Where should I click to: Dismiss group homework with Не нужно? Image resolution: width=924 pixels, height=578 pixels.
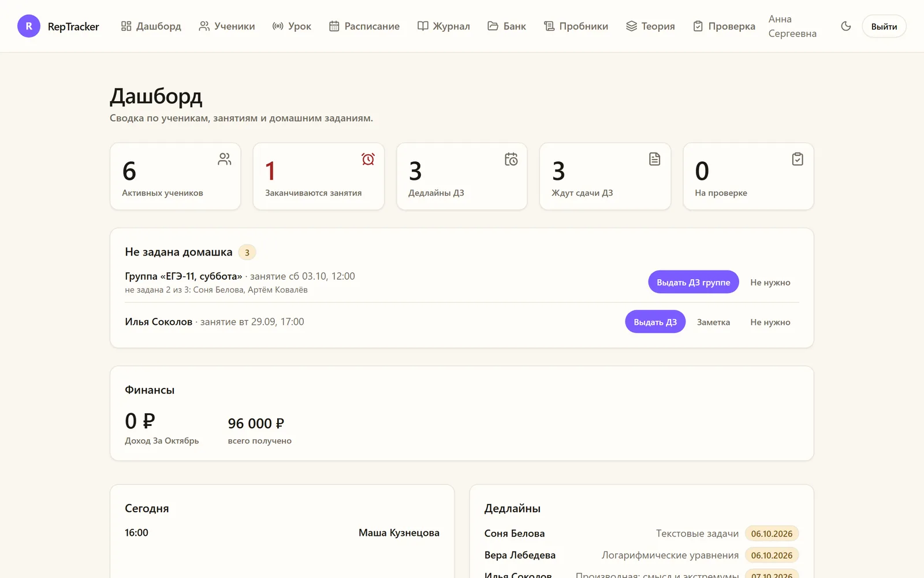[x=770, y=282]
